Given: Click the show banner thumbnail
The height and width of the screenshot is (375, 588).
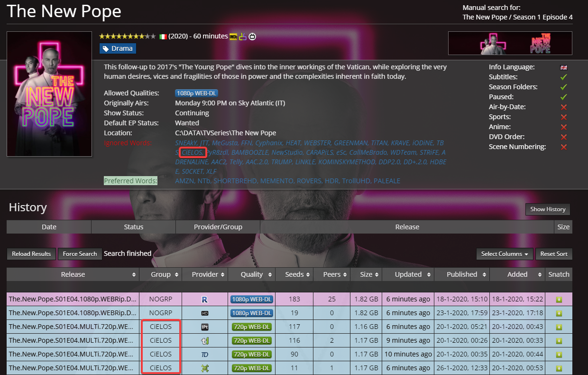Looking at the screenshot, I should pos(510,43).
